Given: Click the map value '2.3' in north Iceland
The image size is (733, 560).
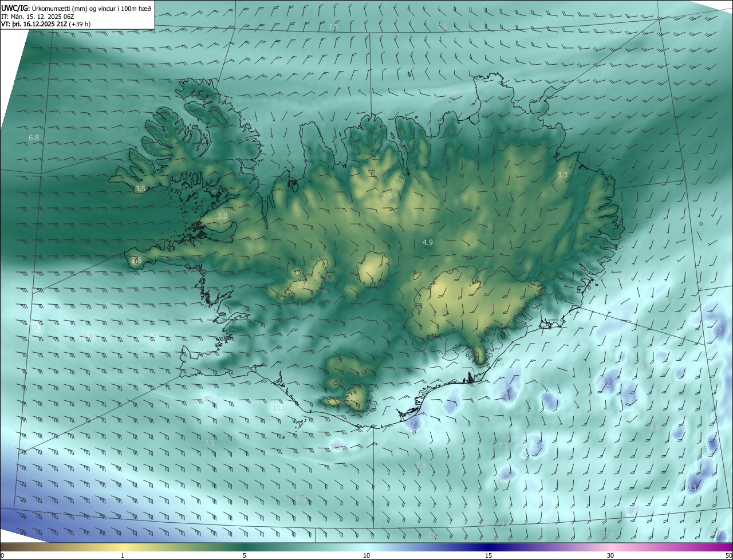Looking at the screenshot, I should click(x=387, y=196).
